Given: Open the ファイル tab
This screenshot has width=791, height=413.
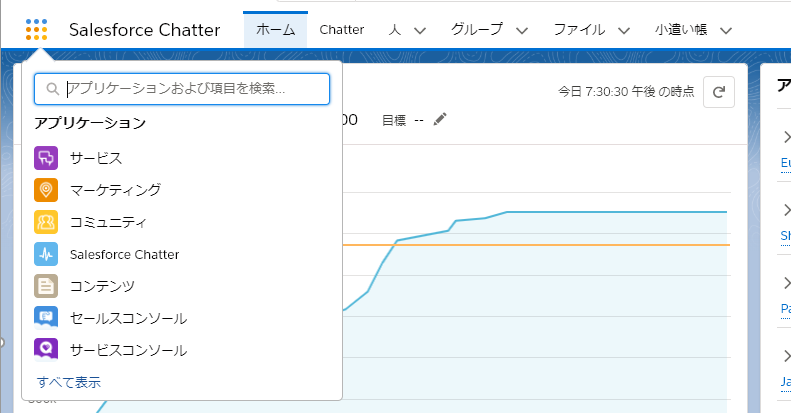Looking at the screenshot, I should [x=579, y=30].
